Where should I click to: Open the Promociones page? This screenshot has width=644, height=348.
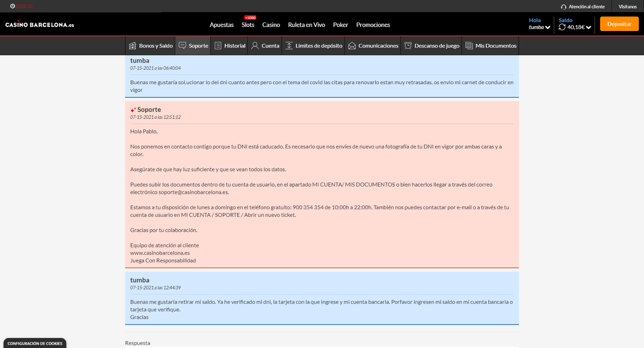373,25
